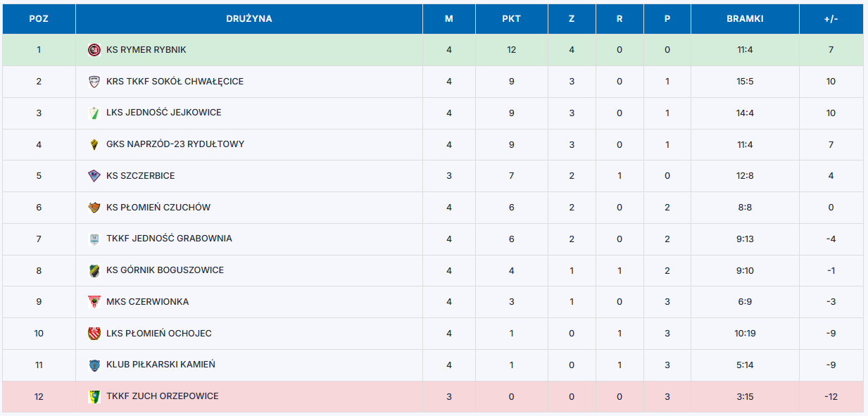868x416 pixels.
Task: Click the GKS Naprzód-23 Rydułtowy logo
Action: coord(94,144)
